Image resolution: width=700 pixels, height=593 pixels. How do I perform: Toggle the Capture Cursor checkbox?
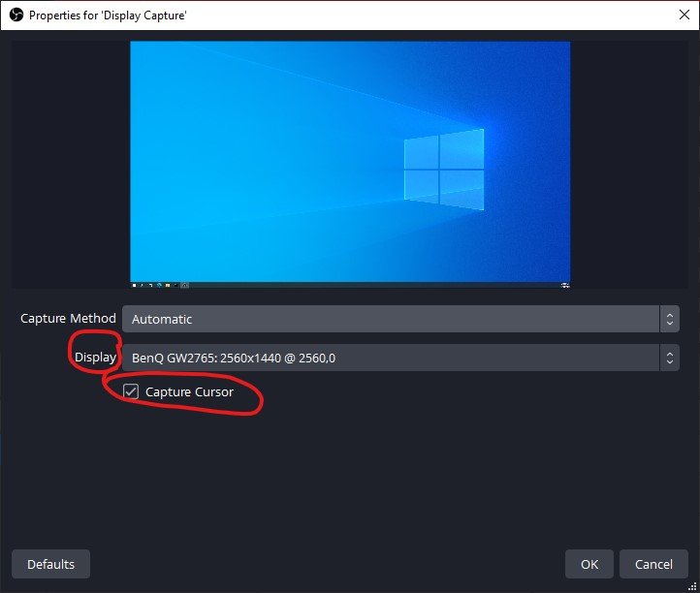coord(131,391)
